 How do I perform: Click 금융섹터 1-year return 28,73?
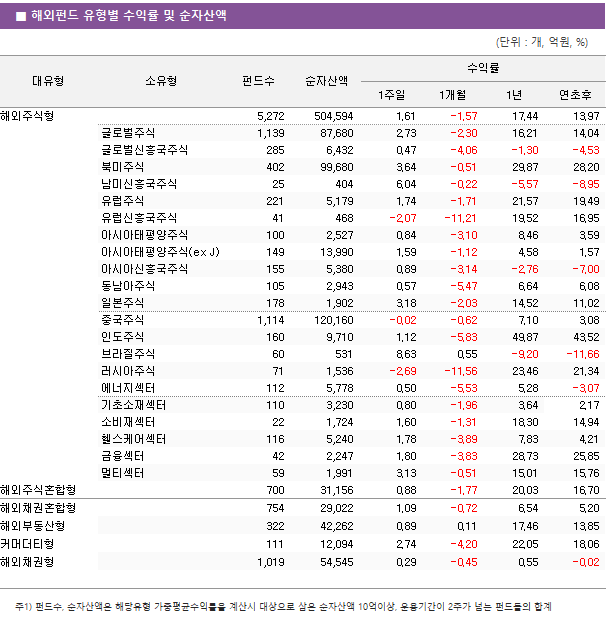tap(525, 456)
